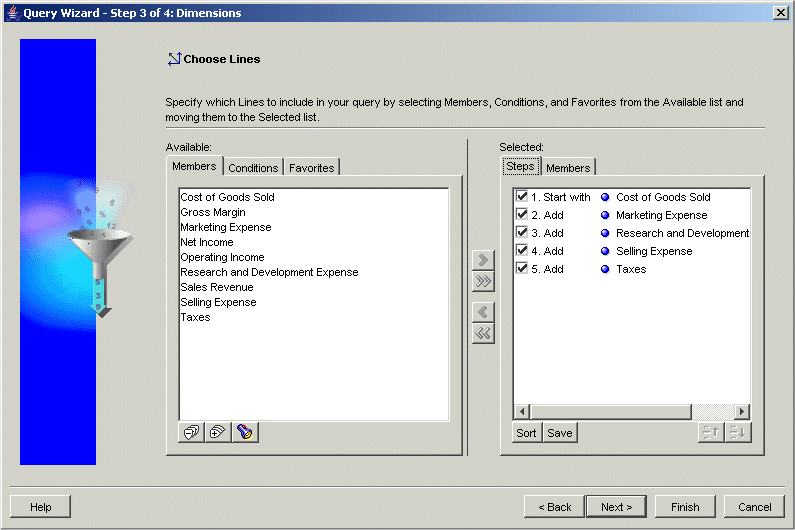795x530 pixels.
Task: Select the Steps tab under Selected
Action: pyautogui.click(x=520, y=166)
